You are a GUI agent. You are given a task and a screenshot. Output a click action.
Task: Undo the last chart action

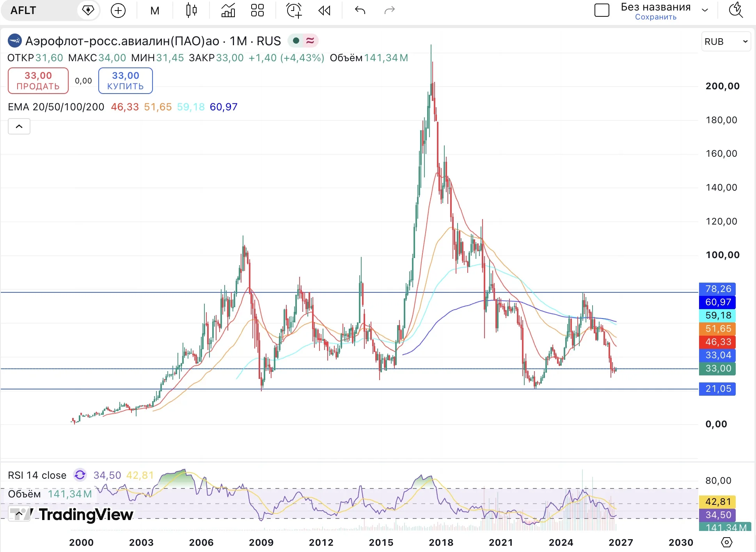pos(360,11)
